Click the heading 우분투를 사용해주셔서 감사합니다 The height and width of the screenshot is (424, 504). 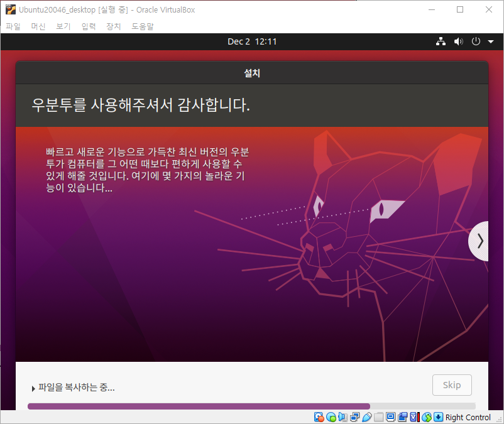pos(141,105)
